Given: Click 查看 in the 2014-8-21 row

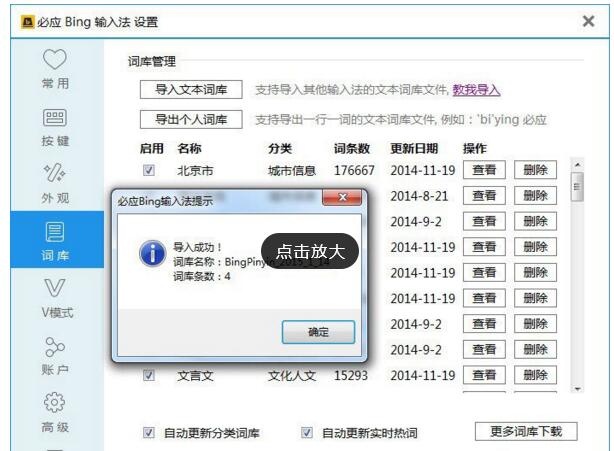Looking at the screenshot, I should click(484, 195).
